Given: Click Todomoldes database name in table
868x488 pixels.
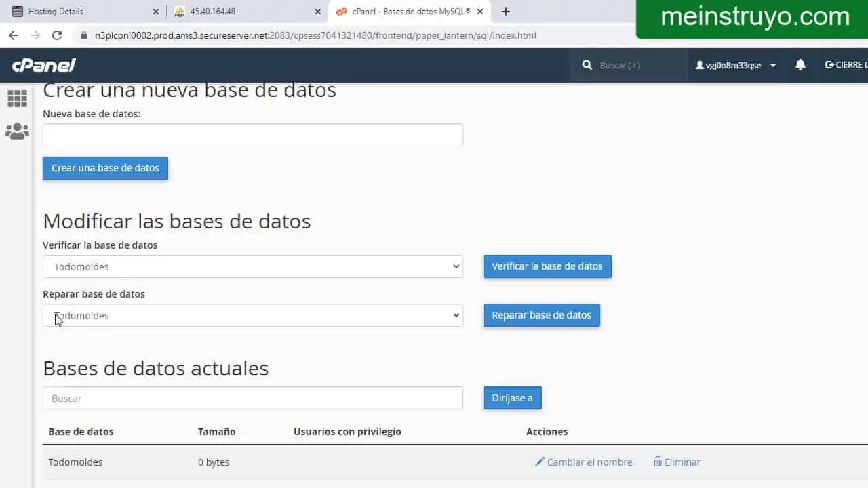Looking at the screenshot, I should [75, 462].
